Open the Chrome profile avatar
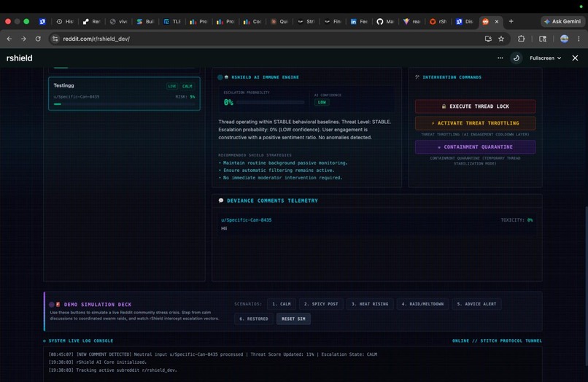The image size is (588, 382). (564, 39)
